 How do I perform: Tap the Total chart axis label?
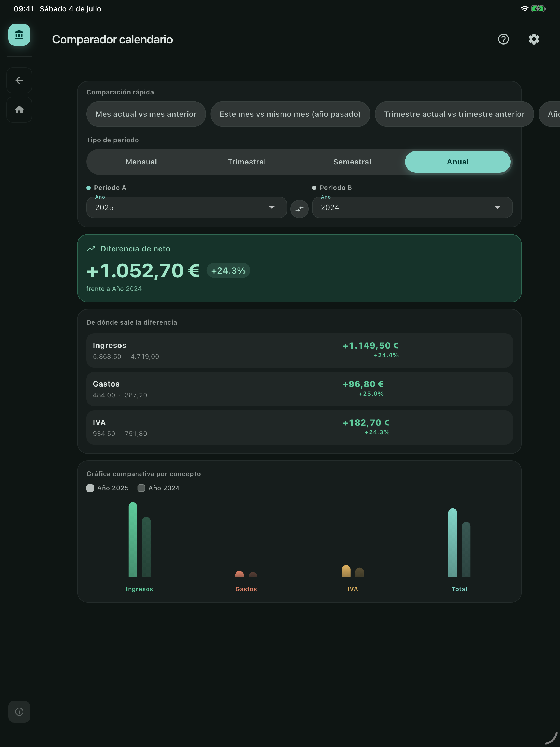pyautogui.click(x=459, y=589)
